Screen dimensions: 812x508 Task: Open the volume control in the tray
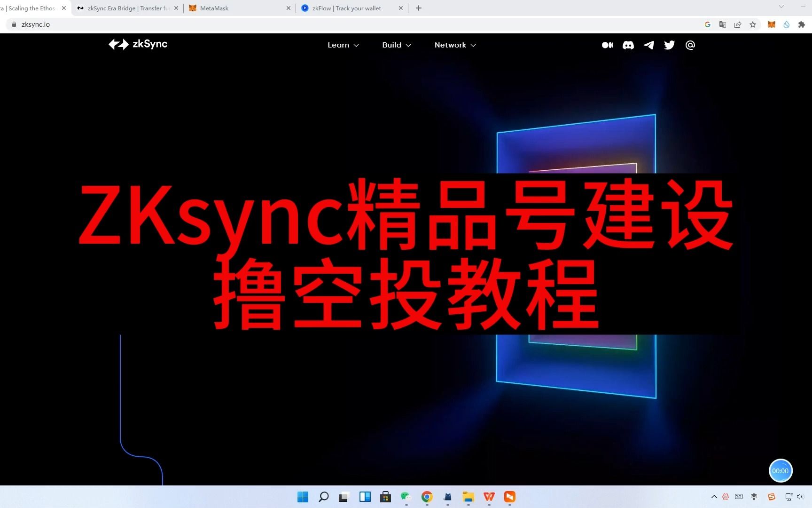800,497
